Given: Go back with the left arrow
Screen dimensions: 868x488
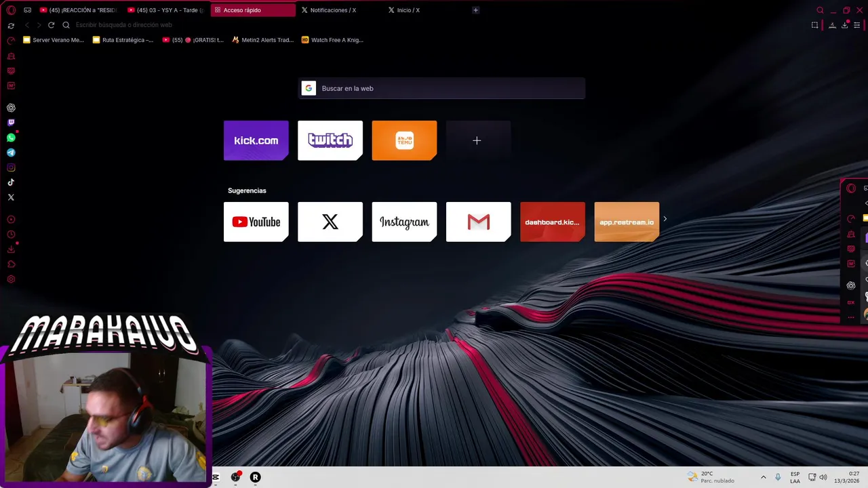Looking at the screenshot, I should (x=27, y=25).
